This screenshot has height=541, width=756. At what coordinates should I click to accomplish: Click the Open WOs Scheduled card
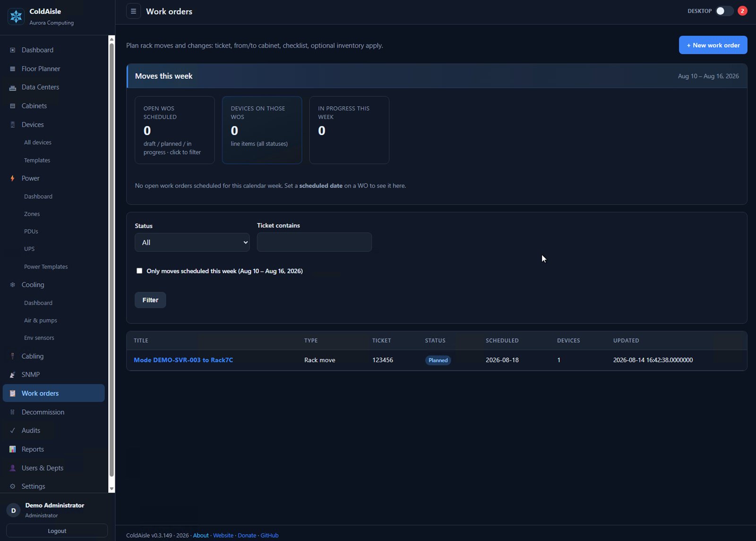175,130
